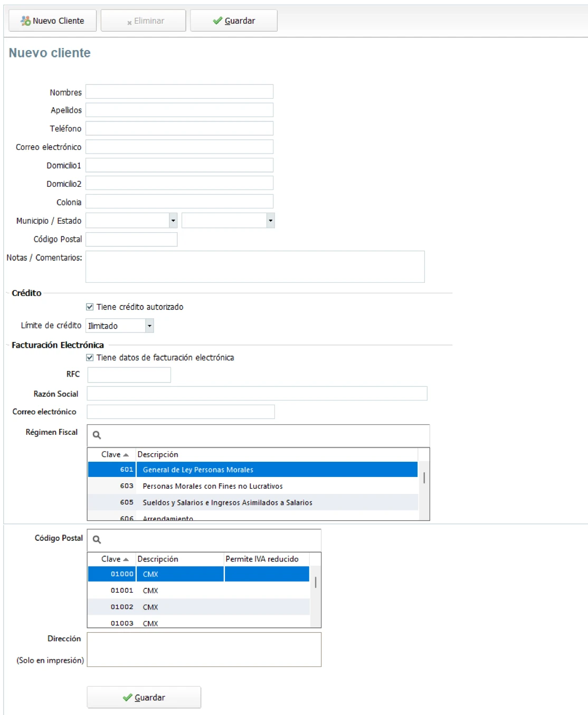Click the Nuevo Cliente toolbar button
The height and width of the screenshot is (715, 588).
[52, 21]
